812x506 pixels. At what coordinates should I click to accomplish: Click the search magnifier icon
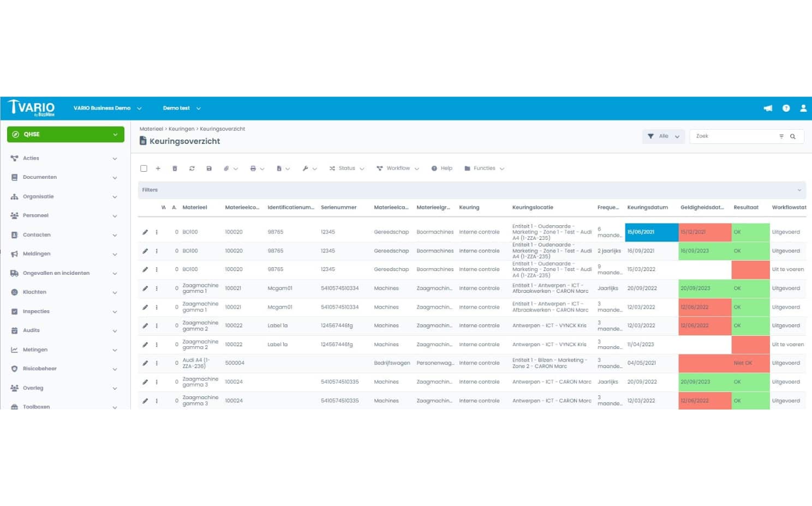pyautogui.click(x=793, y=136)
